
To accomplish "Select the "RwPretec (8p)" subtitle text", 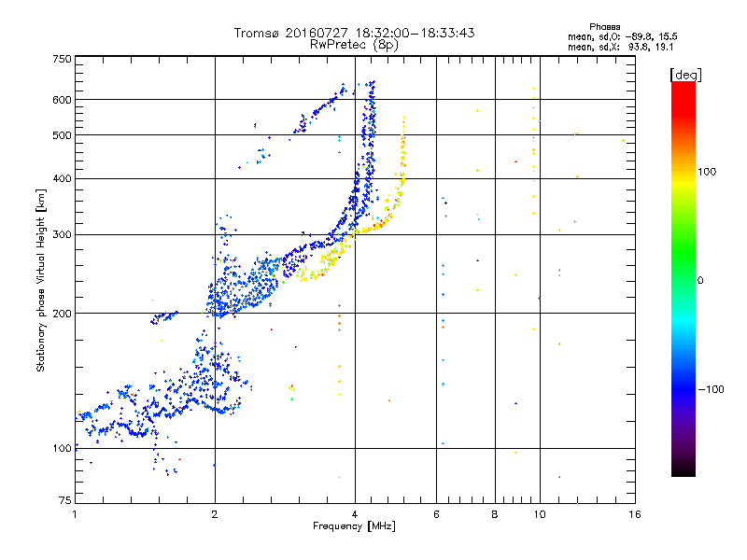I will click(x=354, y=45).
